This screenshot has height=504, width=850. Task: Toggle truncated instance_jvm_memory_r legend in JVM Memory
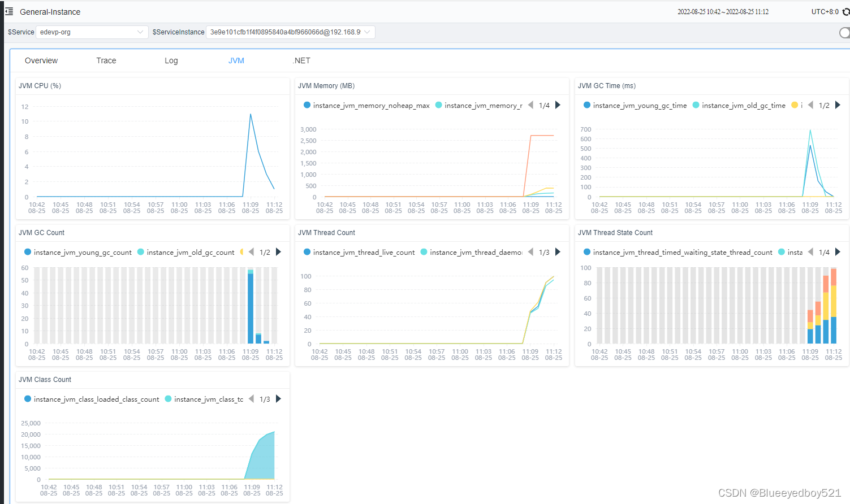click(479, 105)
